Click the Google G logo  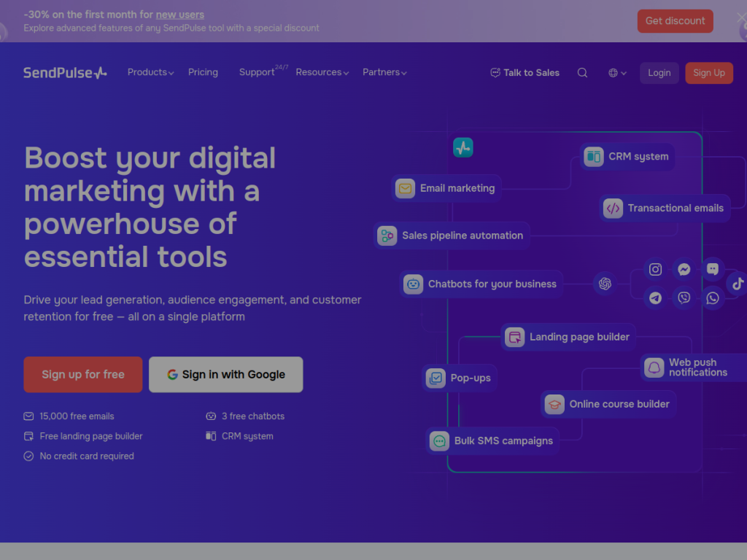172,375
